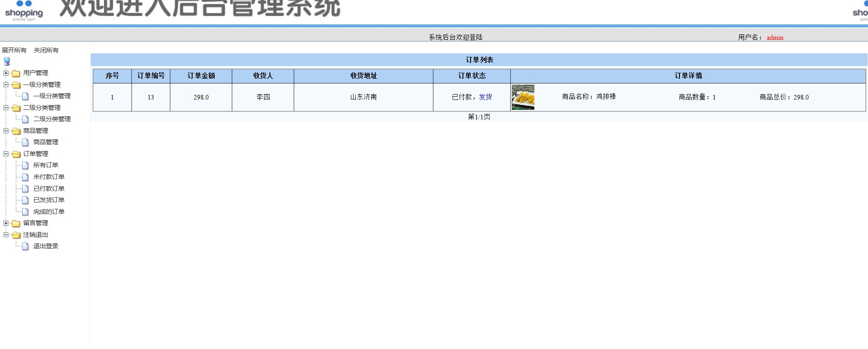This screenshot has height=349, width=868.
Task: Click 关闭所有 to collapse all nodes
Action: pyautogui.click(x=46, y=50)
